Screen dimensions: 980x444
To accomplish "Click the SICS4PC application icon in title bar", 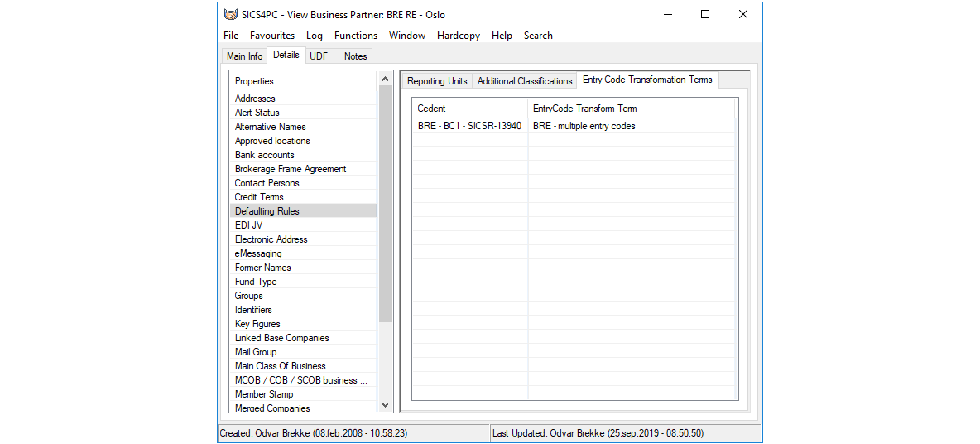I will [x=229, y=14].
